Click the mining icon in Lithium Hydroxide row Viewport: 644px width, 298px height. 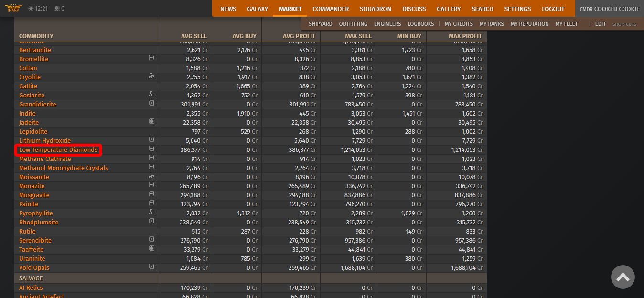[x=152, y=140]
